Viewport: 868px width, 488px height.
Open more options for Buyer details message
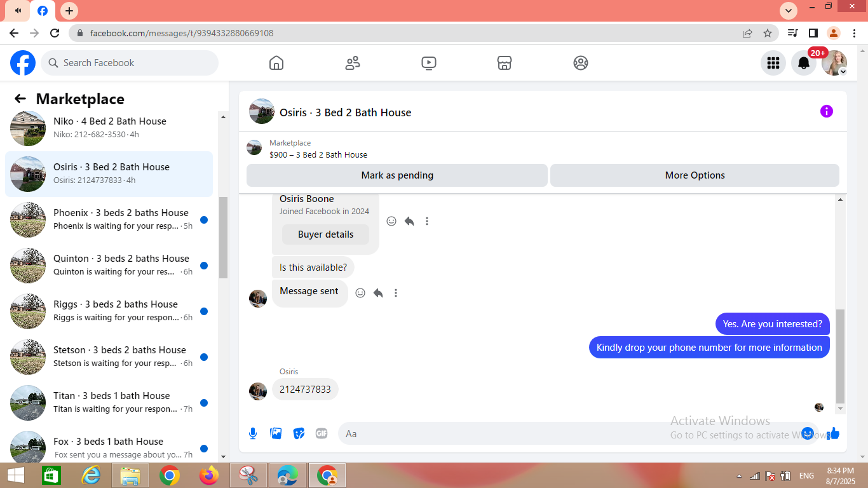(427, 221)
